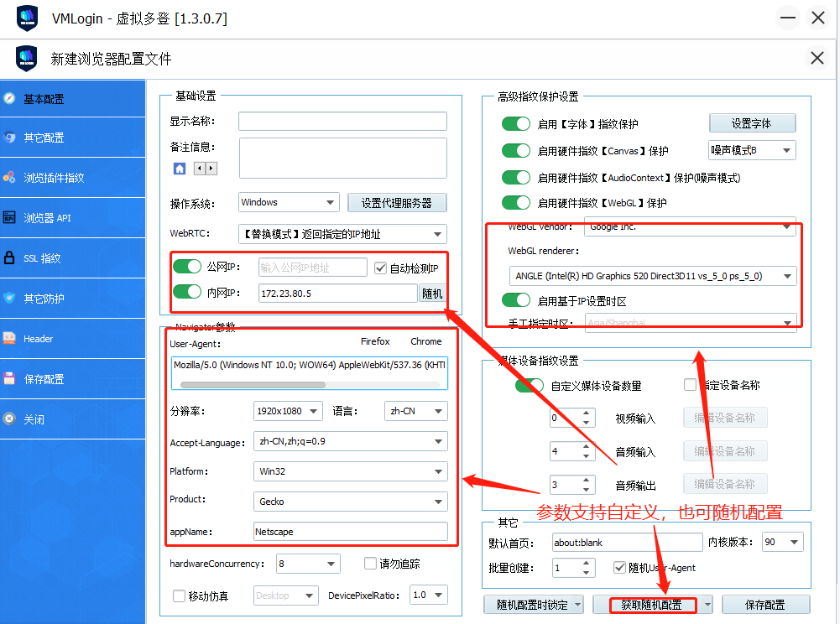The image size is (840, 624).
Task: Click the left arrow under 备注信息
Action: point(199,169)
